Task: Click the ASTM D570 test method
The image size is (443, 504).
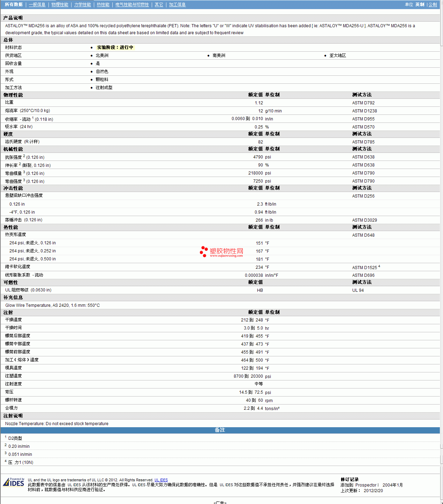Action: coord(363,127)
